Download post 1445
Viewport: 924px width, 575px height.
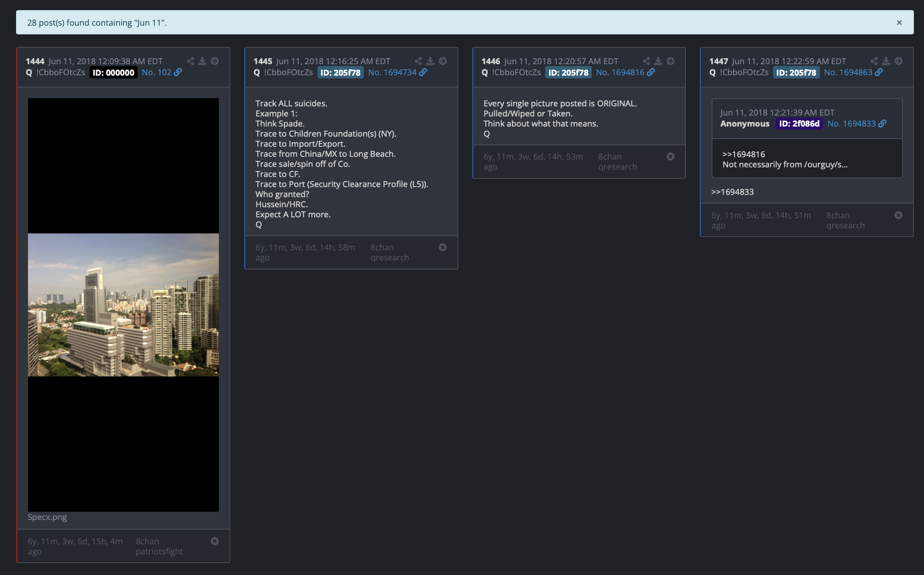tap(430, 61)
